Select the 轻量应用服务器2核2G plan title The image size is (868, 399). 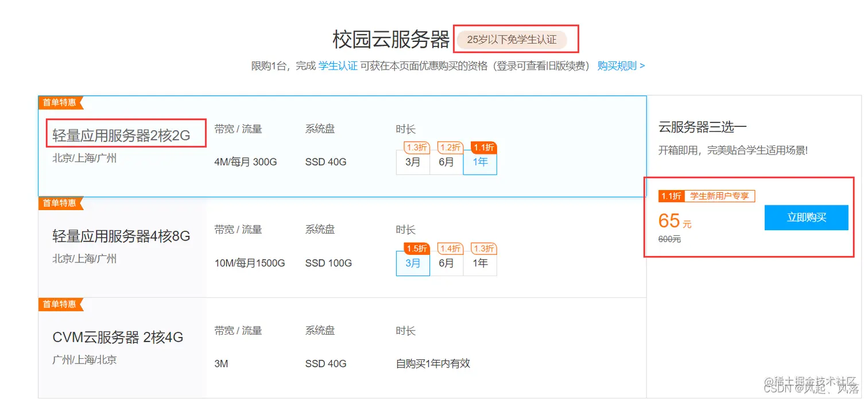pyautogui.click(x=121, y=135)
